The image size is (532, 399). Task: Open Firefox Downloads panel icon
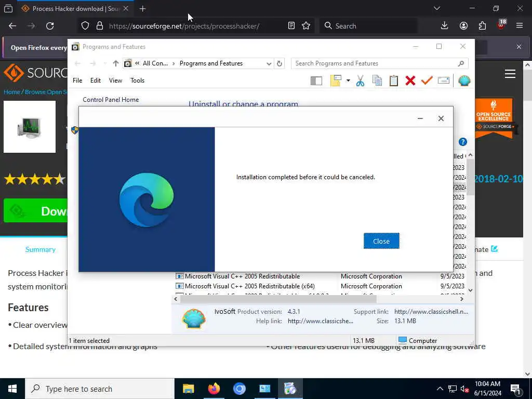(x=445, y=26)
